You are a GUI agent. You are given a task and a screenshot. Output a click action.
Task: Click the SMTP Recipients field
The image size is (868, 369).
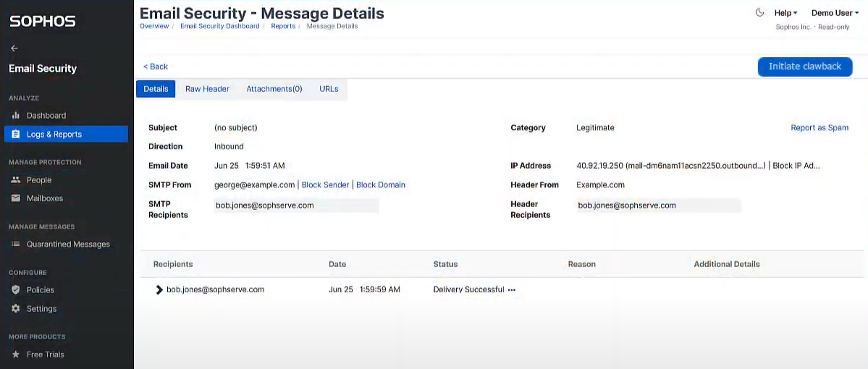click(x=296, y=205)
